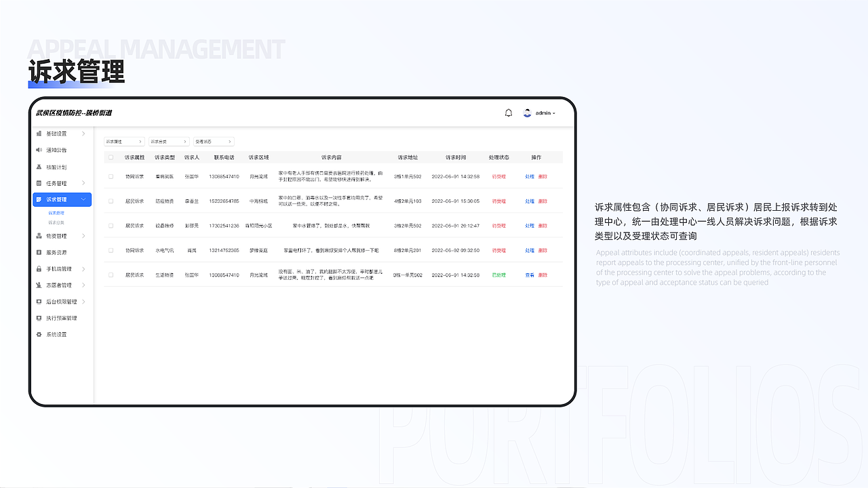The image size is (868, 488).
Task: Open the 受理状态 filter dropdown
Action: [x=214, y=142]
